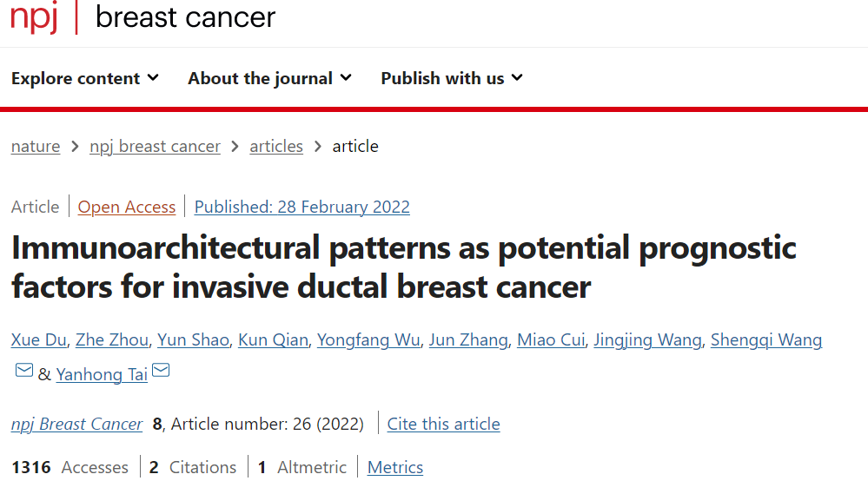Viewport: 868px width, 494px height.
Task: Select author Zhe Zhou
Action: [x=111, y=339]
